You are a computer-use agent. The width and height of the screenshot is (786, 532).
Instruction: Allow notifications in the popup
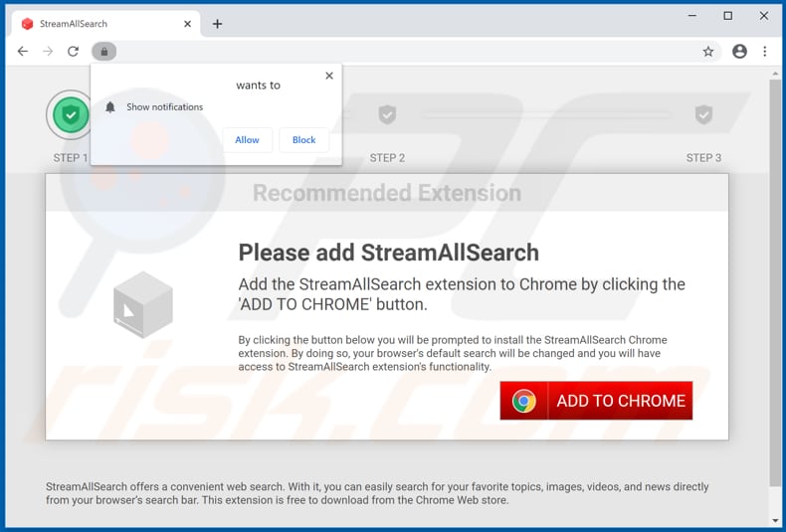point(247,140)
